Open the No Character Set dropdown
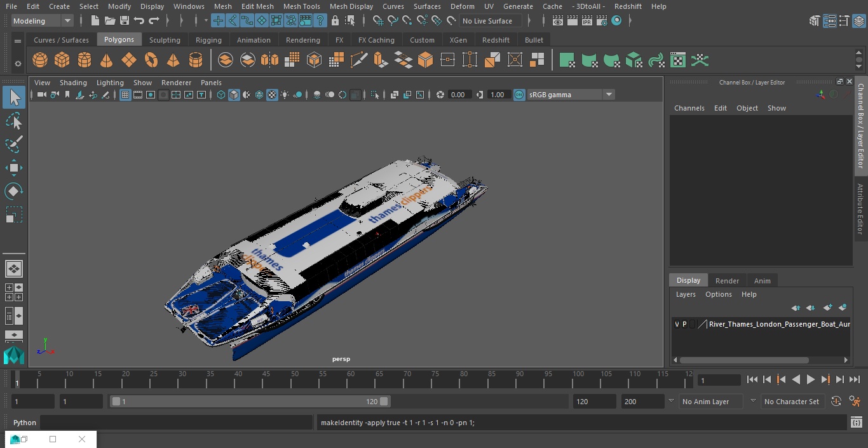Image resolution: width=868 pixels, height=448 pixels. (x=792, y=402)
